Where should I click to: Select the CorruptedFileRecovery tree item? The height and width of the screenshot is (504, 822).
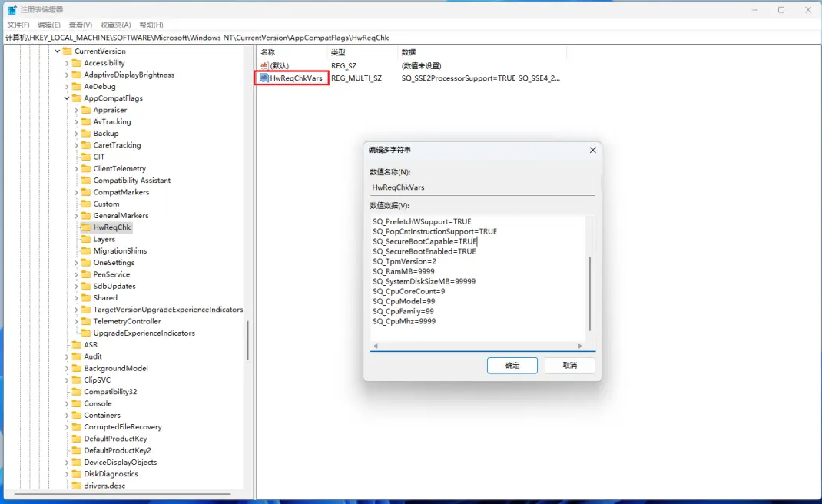click(x=123, y=427)
